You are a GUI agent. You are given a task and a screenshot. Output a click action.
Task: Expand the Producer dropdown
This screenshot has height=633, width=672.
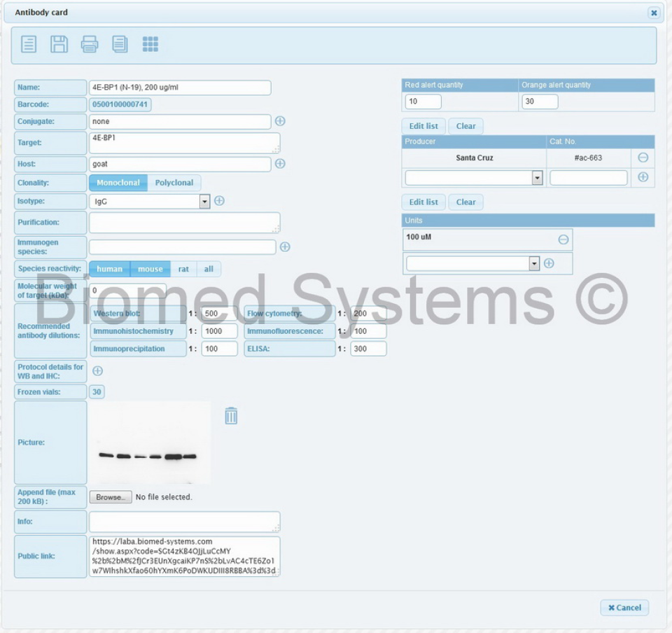tap(538, 177)
